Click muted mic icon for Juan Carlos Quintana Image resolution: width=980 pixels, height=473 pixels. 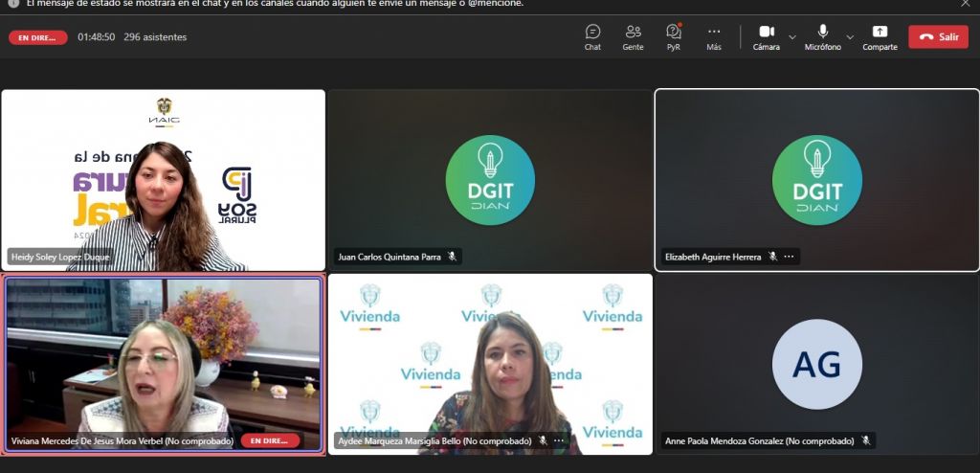pyautogui.click(x=452, y=257)
